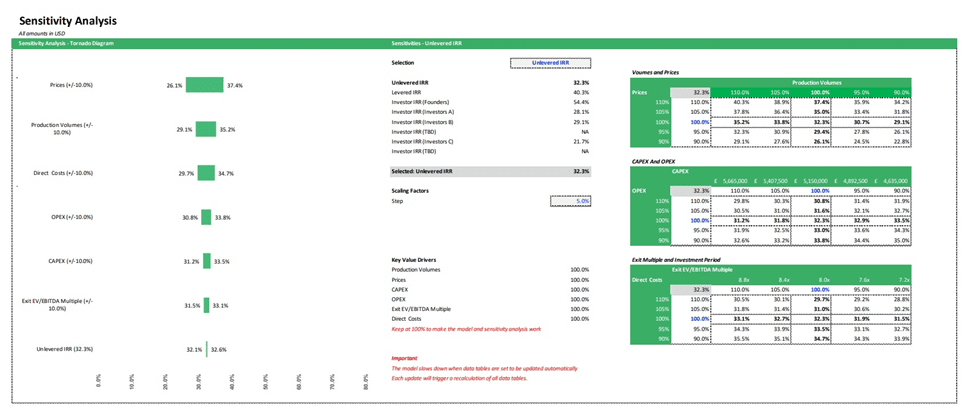
Task: Click the OPEX bar in tornado chart
Action: coord(206,217)
